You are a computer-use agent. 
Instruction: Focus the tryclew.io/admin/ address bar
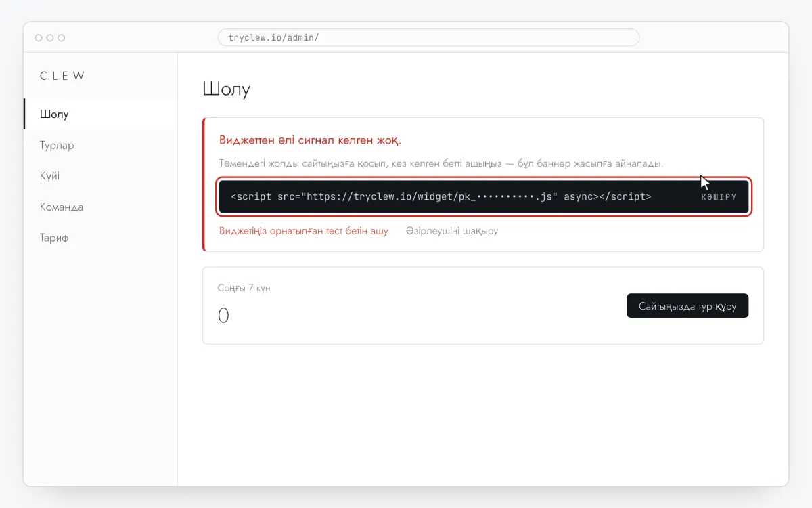tap(428, 37)
